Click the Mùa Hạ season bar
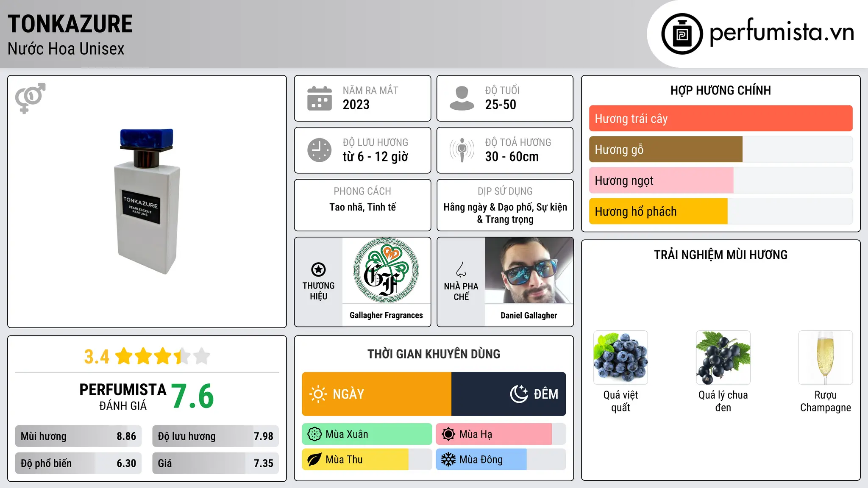 point(501,434)
